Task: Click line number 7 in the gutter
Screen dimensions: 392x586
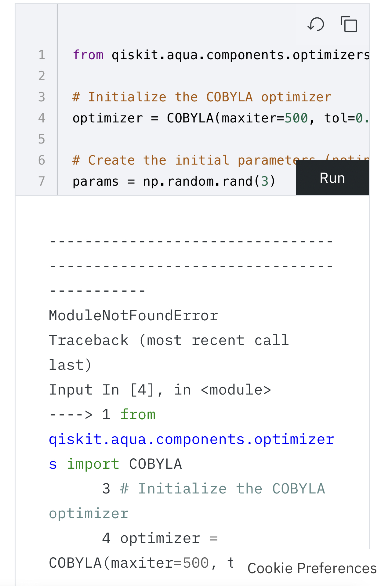Action: [x=42, y=181]
